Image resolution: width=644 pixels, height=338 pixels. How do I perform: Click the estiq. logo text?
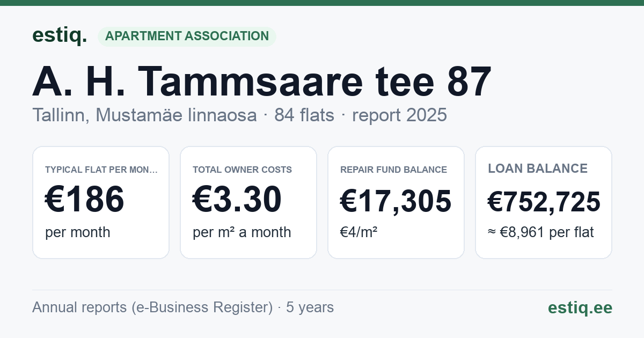coord(60,36)
